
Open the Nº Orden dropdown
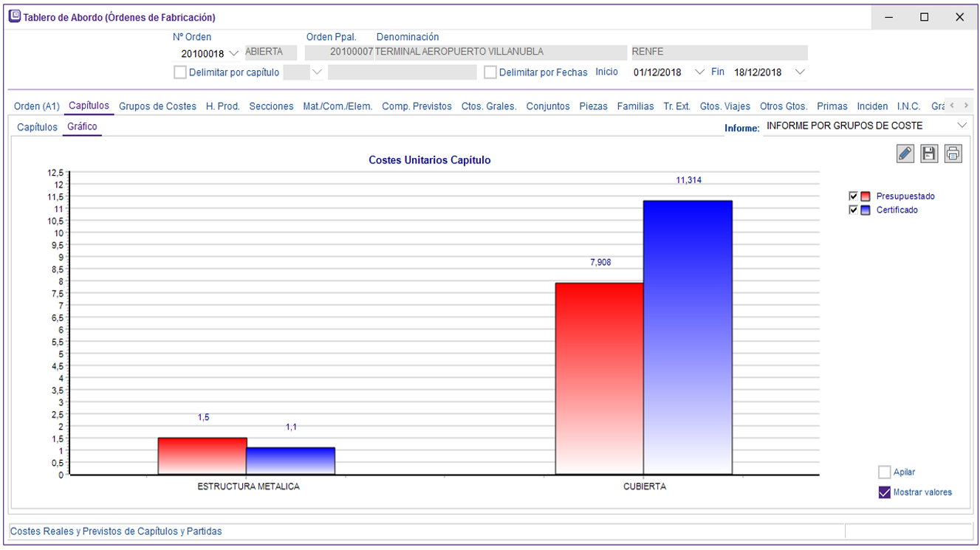click(x=234, y=53)
